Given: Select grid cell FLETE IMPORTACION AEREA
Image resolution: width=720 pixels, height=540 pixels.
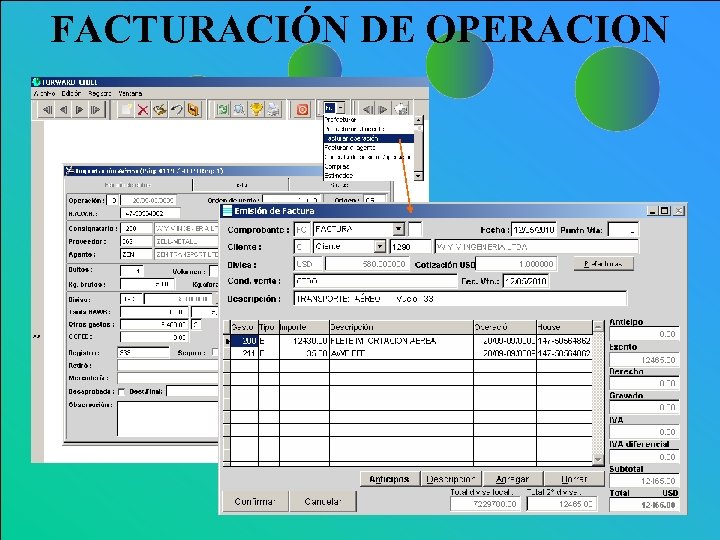Looking at the screenshot, I should (401, 341).
